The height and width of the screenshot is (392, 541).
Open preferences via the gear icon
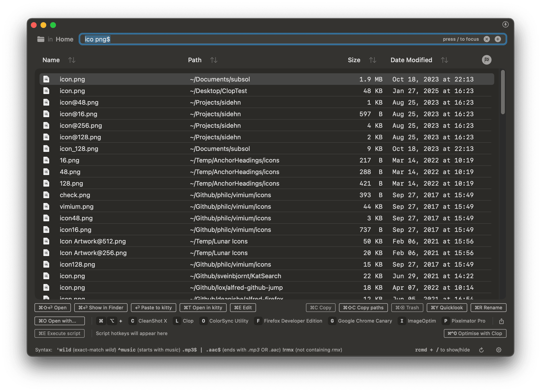499,350
